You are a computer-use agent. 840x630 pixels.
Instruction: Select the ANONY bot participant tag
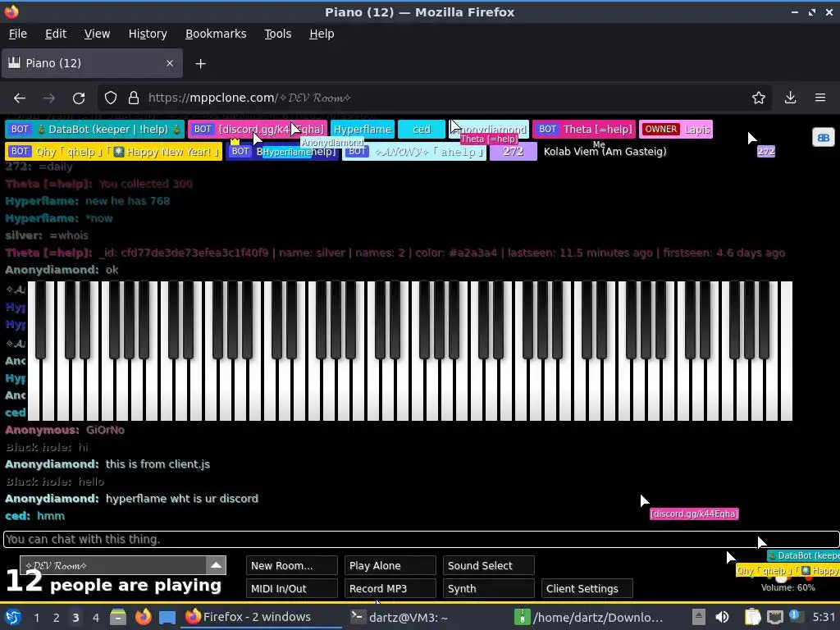pos(414,152)
